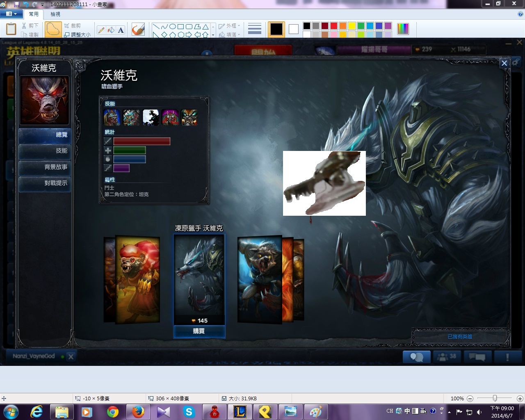Open Paint Help question mark icon
The height and width of the screenshot is (420, 525).
coord(520,14)
